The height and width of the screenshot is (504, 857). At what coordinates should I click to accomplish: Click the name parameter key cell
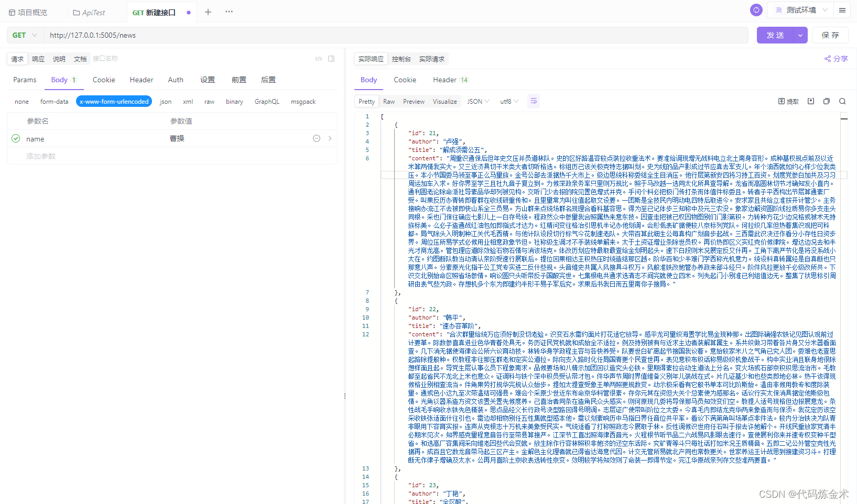coord(94,139)
